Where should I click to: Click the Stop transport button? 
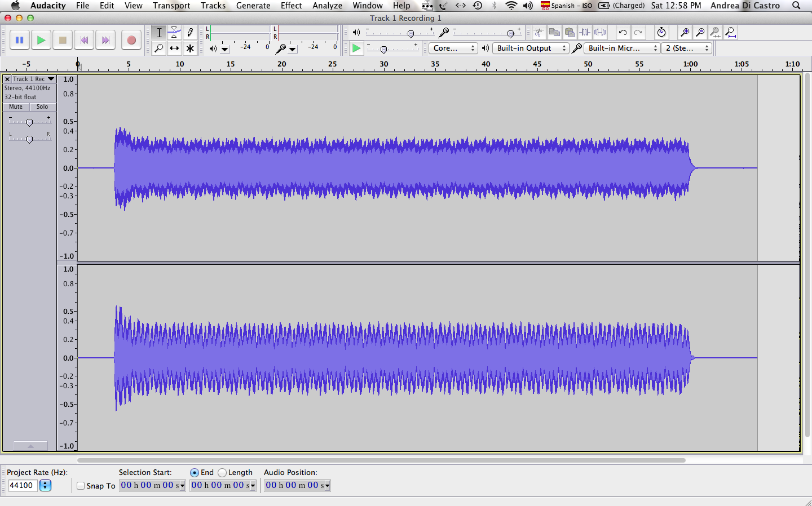click(63, 40)
